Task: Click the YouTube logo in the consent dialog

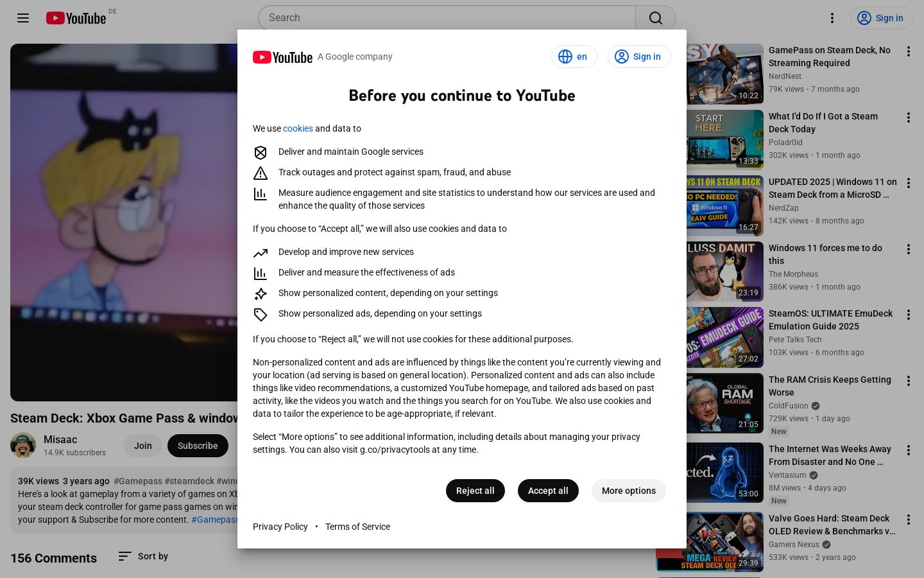Action: 282,57
